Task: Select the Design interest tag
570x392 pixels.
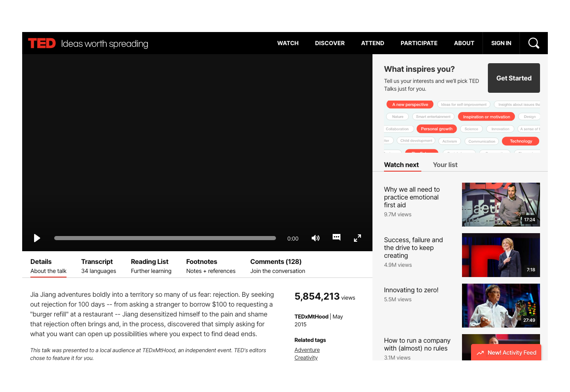Action: (x=529, y=117)
